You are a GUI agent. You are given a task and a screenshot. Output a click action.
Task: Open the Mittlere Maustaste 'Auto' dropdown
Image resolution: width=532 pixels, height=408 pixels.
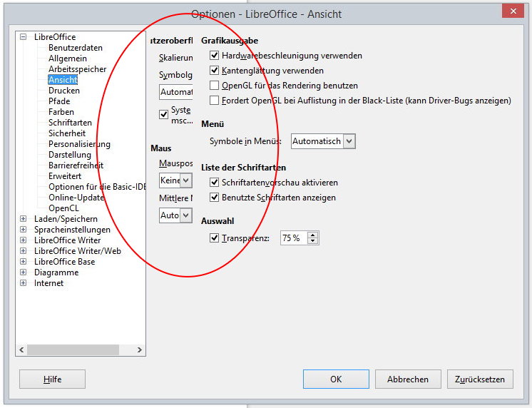point(175,215)
